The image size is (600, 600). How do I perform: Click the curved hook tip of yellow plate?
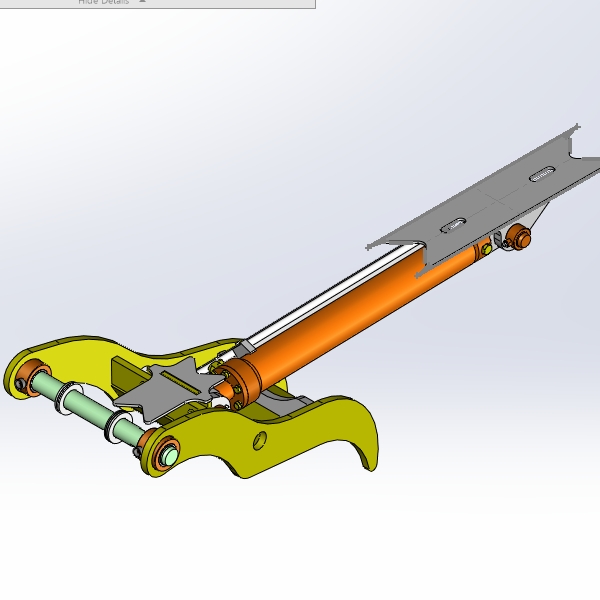pos(366,455)
